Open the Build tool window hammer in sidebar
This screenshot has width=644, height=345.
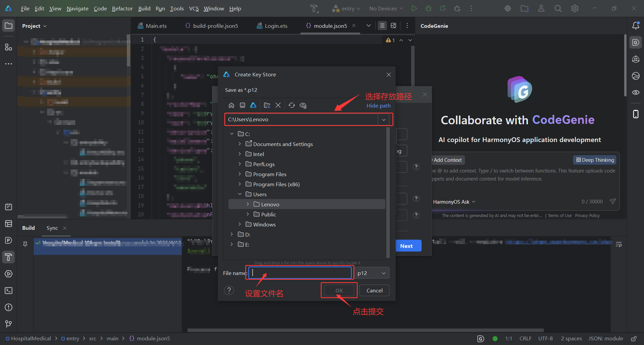[8, 257]
